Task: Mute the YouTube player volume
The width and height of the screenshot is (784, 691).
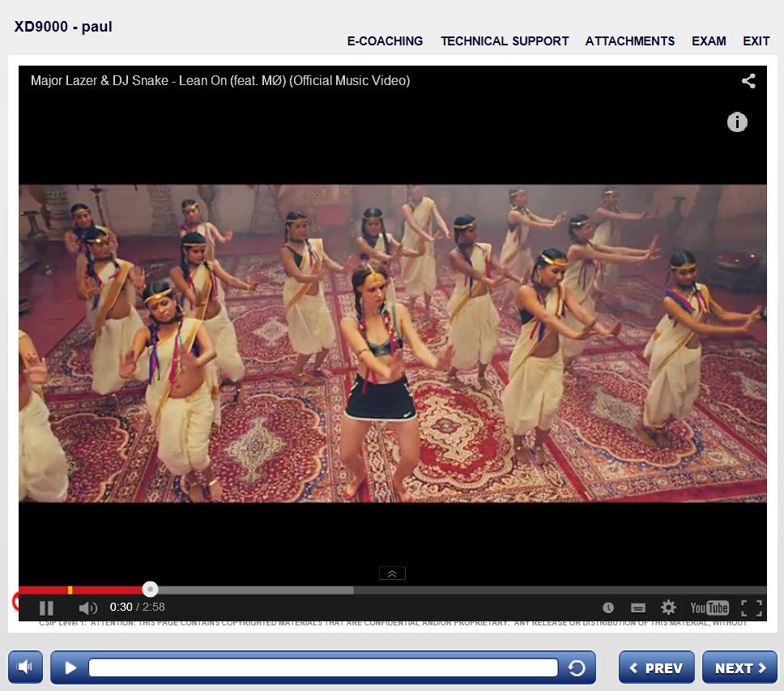Action: tap(87, 608)
